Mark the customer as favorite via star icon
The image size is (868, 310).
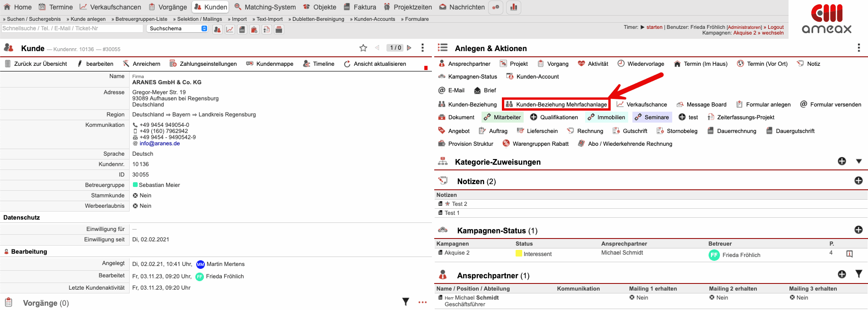pyautogui.click(x=363, y=48)
